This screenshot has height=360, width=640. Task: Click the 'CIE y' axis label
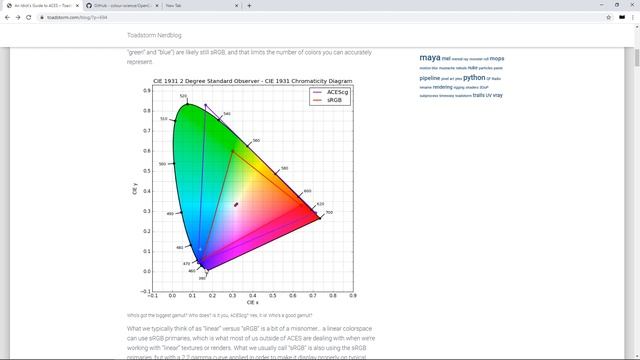coord(135,189)
